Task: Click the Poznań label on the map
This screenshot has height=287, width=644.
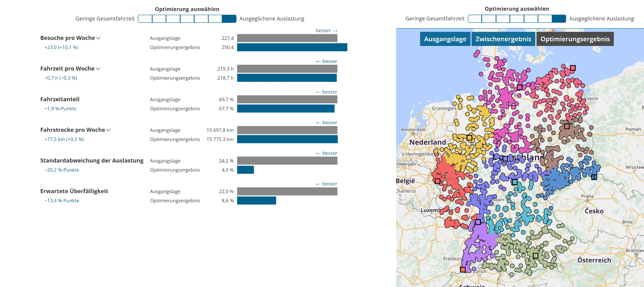Action: point(633,129)
